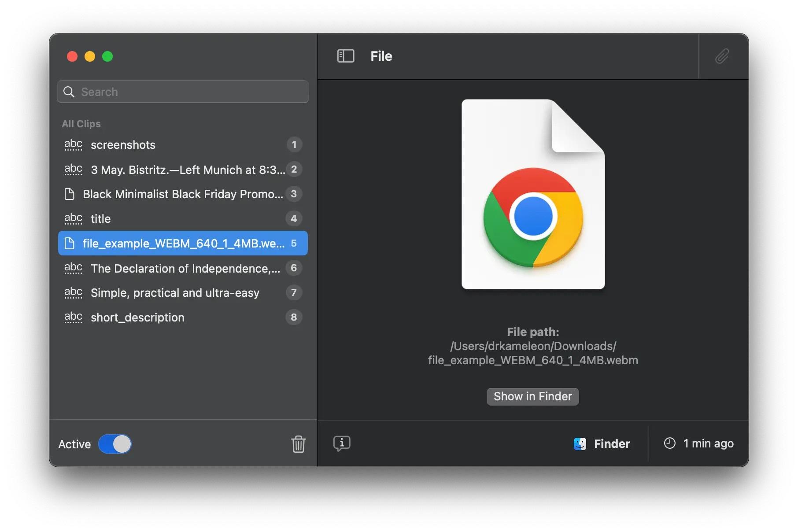The width and height of the screenshot is (798, 532).
Task: Select the file_example_WEBM clip entry
Action: point(183,244)
